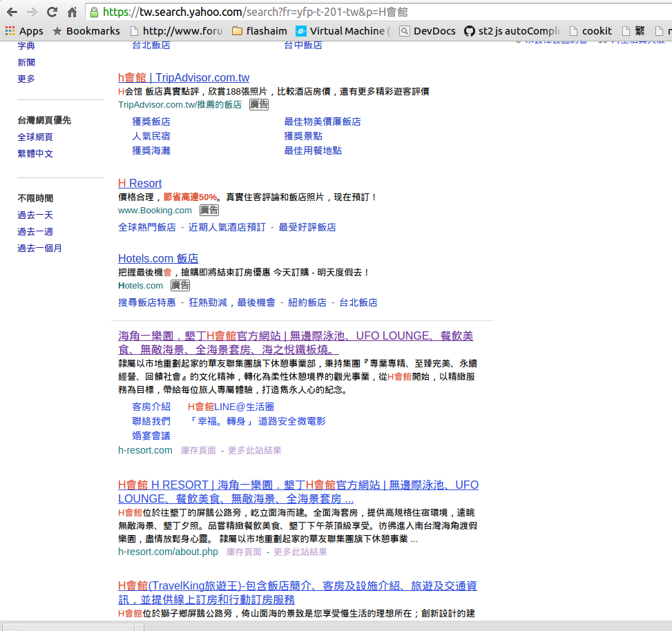This screenshot has height=631, width=672.
Task: Open the H會館(TravelKing旅遊王) result
Action: point(298,593)
